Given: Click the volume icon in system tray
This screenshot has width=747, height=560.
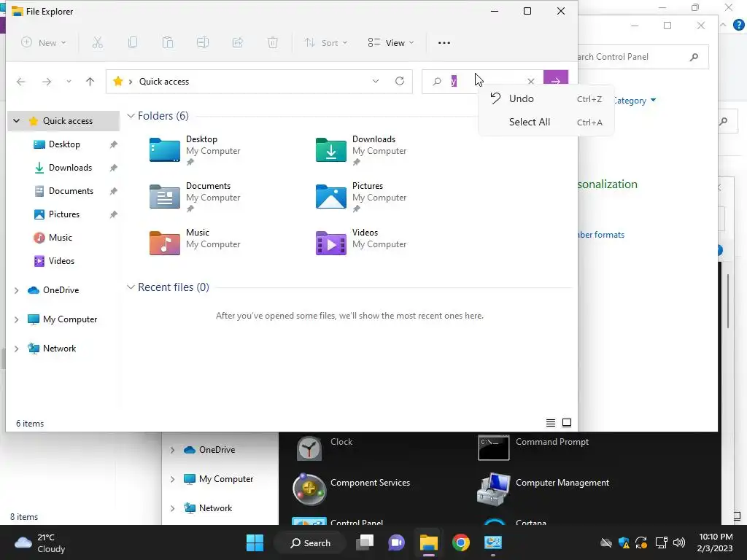Looking at the screenshot, I should click(679, 542).
